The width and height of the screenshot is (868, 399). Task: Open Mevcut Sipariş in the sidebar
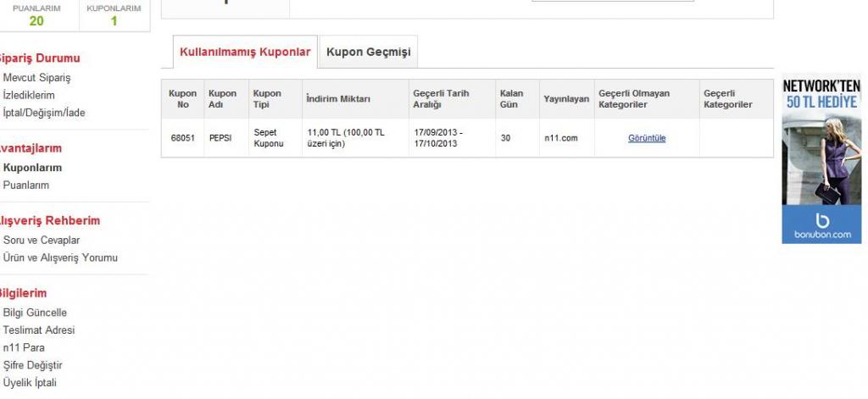coord(36,78)
